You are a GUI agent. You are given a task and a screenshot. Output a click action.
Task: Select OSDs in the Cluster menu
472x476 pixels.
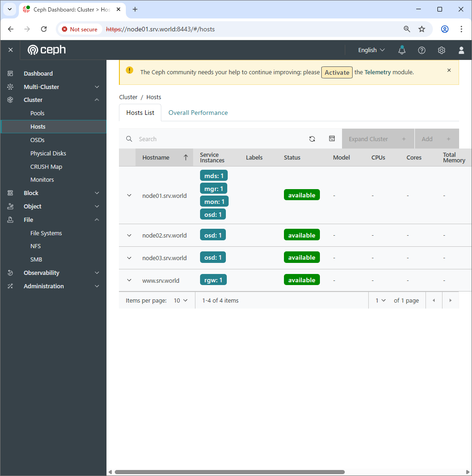[x=37, y=140]
